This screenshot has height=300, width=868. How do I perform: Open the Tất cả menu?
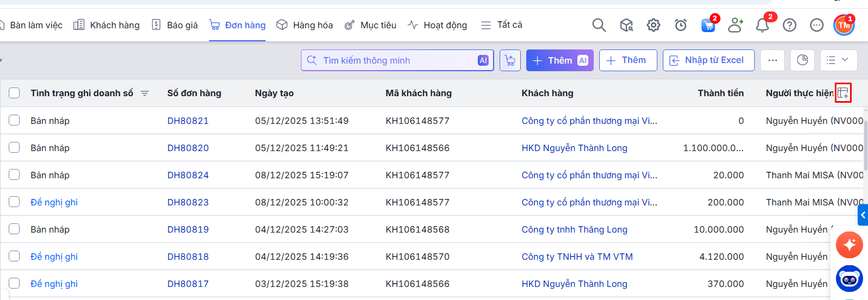pos(501,25)
